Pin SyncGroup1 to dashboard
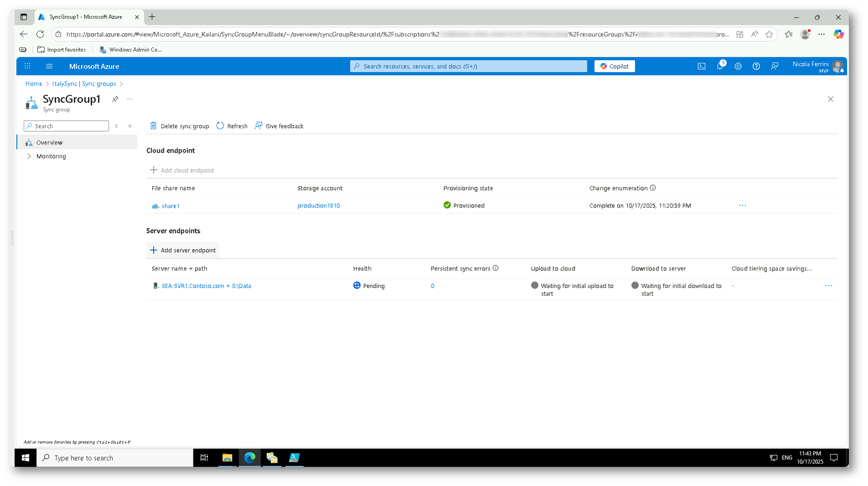 click(115, 99)
